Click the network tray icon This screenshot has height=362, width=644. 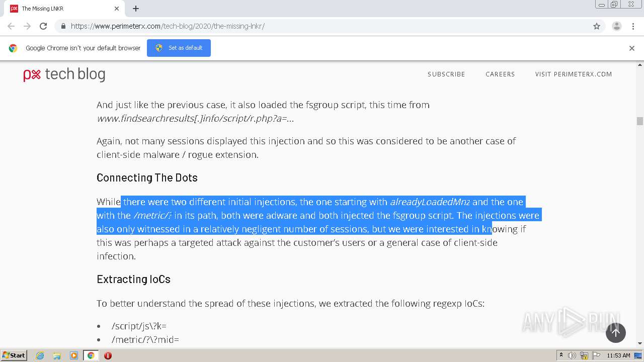[x=584, y=355]
